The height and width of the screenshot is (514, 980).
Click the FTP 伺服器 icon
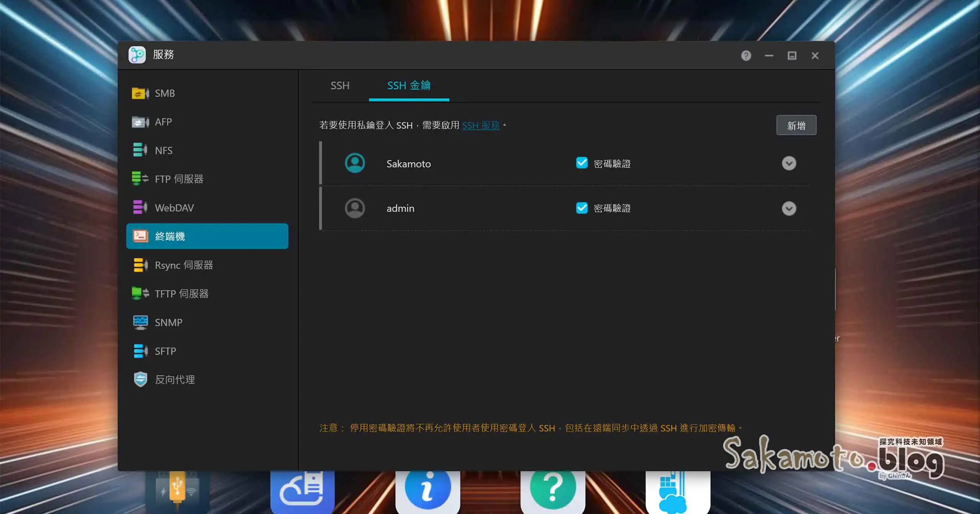[x=140, y=179]
